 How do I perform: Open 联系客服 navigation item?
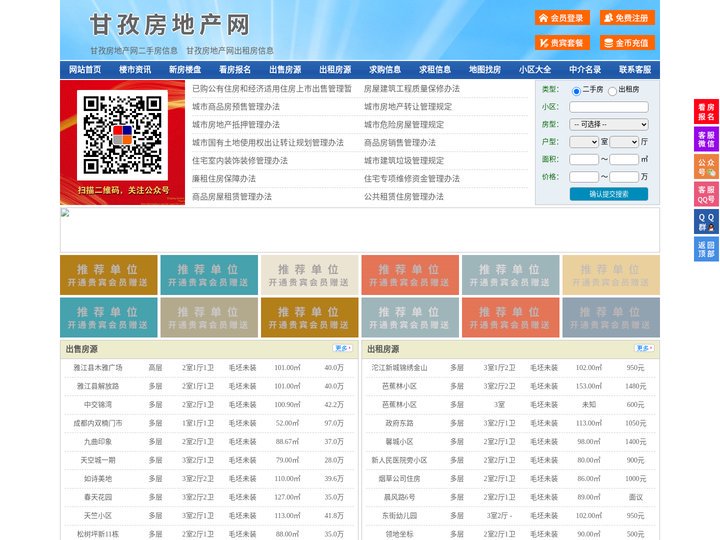[x=635, y=70]
